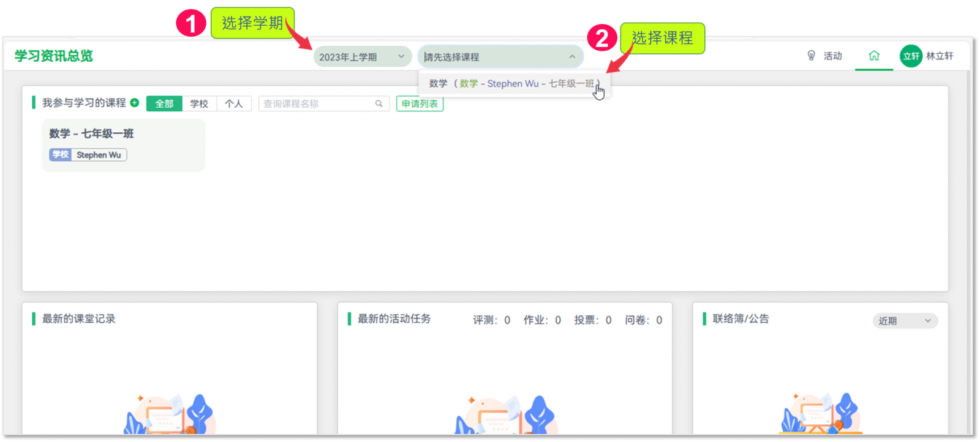
Task: Click the search magnifier icon in course search
Action: (379, 104)
